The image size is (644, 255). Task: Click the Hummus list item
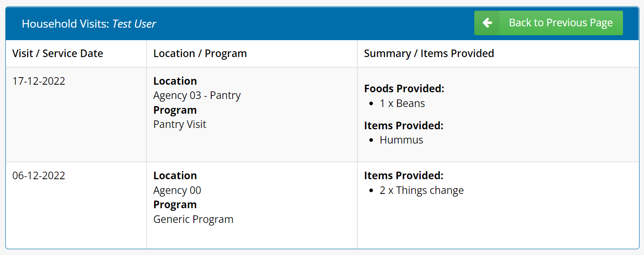click(x=401, y=140)
